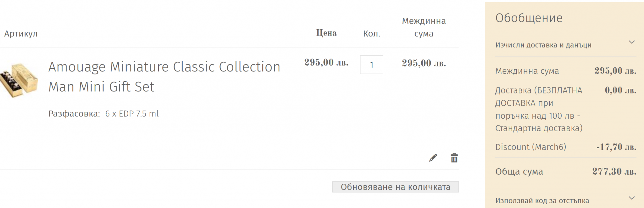Open the Amouage gift set product thumbnail
The image size is (644, 208).
tap(19, 80)
